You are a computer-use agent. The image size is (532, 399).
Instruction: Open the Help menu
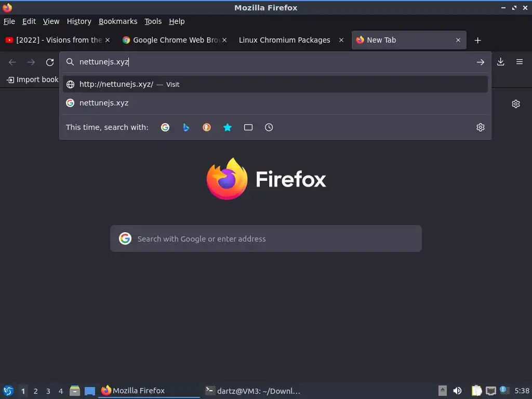[177, 21]
